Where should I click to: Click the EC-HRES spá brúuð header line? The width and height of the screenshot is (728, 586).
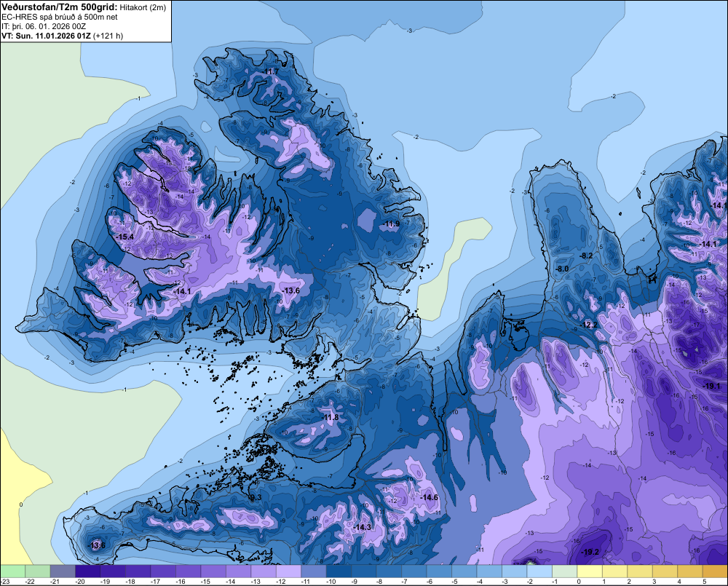pos(60,17)
